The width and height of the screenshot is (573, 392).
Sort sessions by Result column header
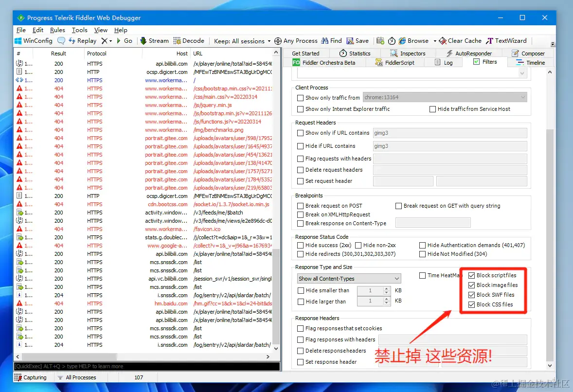[58, 53]
